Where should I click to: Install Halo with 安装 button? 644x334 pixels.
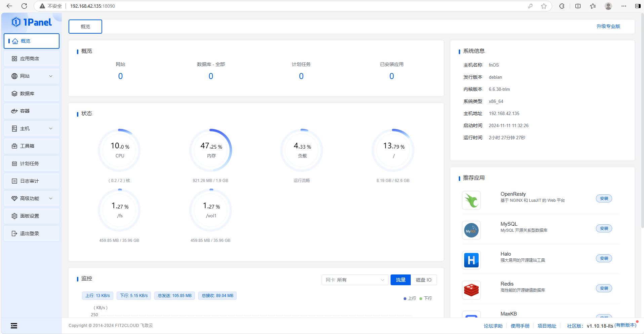tap(604, 258)
